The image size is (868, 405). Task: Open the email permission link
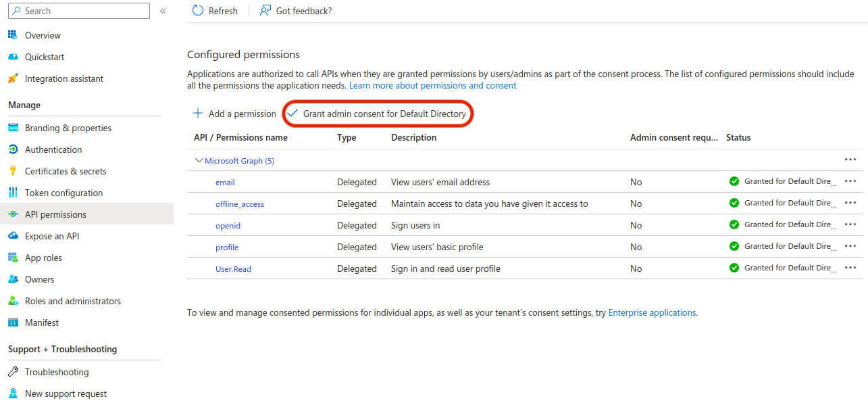click(x=225, y=183)
